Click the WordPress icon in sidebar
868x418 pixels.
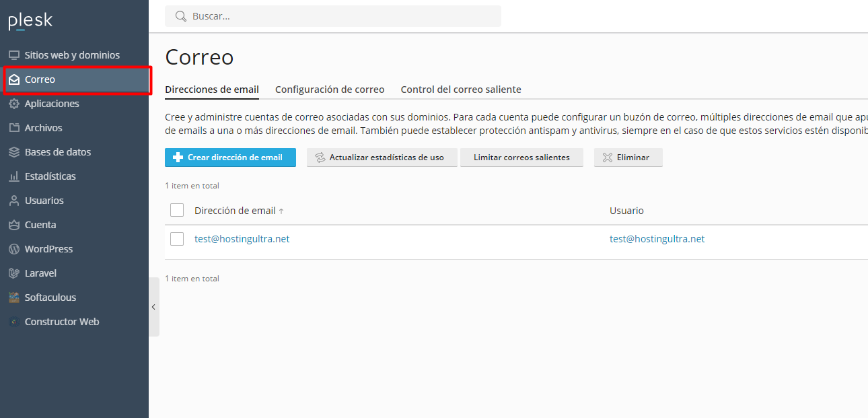point(13,249)
